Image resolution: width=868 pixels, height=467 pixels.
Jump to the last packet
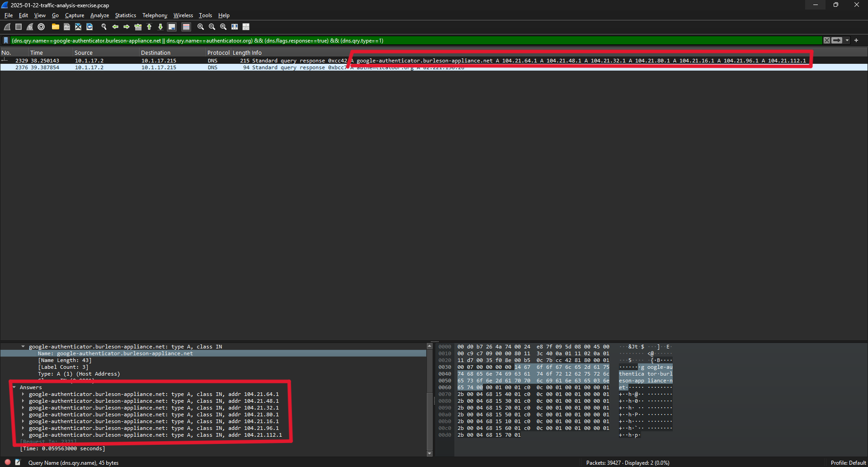pyautogui.click(x=160, y=27)
